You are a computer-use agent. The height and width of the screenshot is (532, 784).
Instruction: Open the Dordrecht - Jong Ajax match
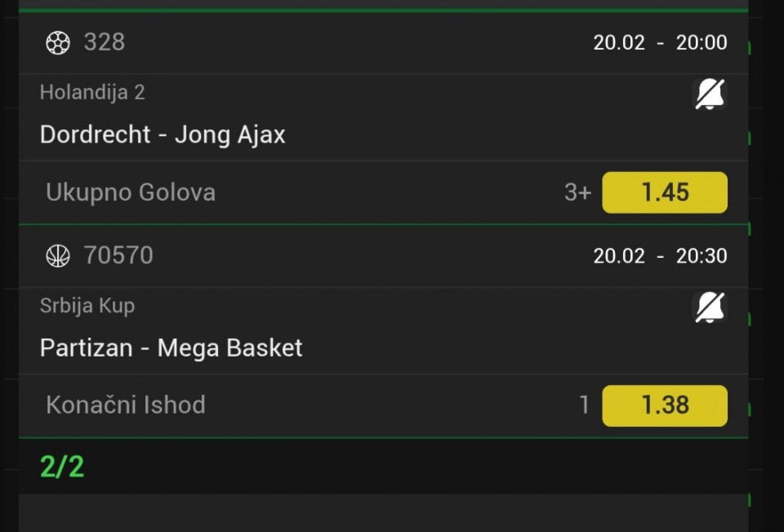(163, 135)
